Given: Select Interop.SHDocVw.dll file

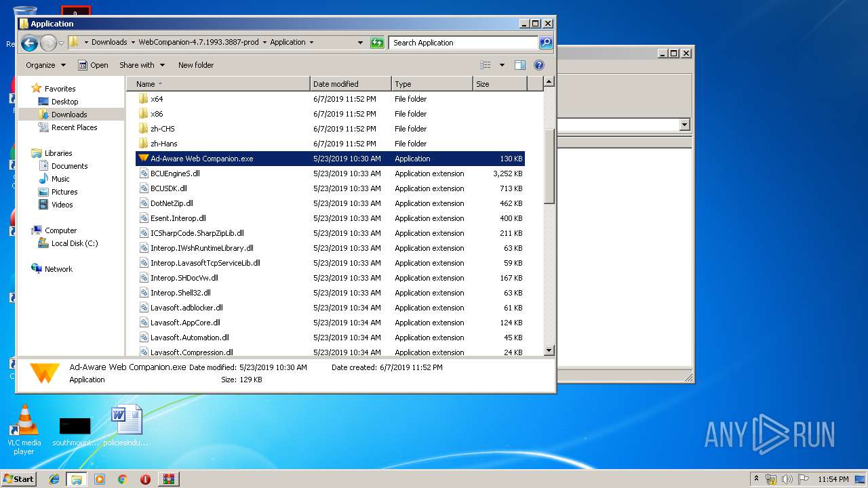Looking at the screenshot, I should (x=184, y=278).
